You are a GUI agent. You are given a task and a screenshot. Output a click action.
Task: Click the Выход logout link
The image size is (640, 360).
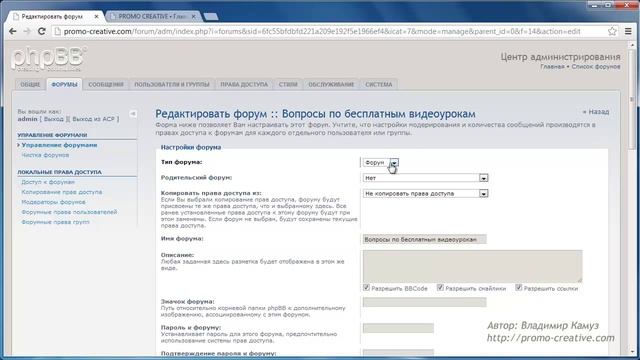pyautogui.click(x=54, y=119)
